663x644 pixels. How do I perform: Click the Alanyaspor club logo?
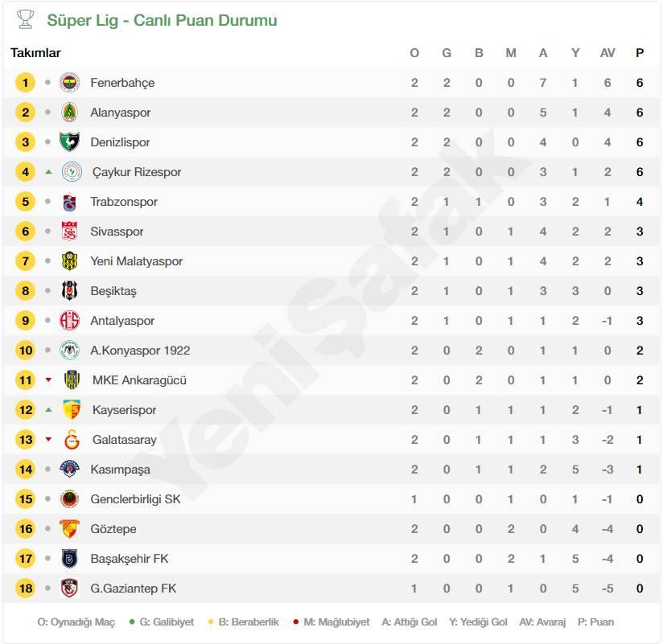coord(69,113)
